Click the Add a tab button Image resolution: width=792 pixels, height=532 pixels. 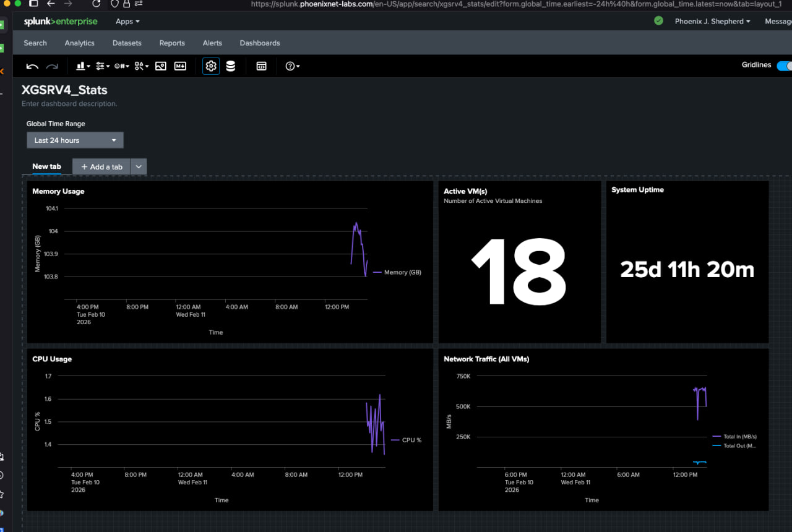[101, 167]
